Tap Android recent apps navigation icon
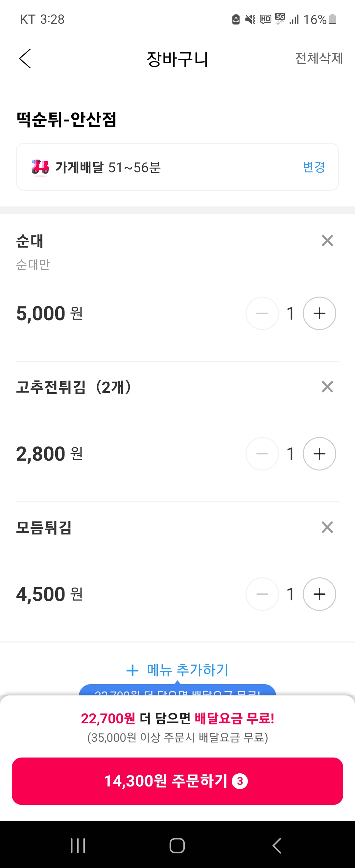 [78, 845]
